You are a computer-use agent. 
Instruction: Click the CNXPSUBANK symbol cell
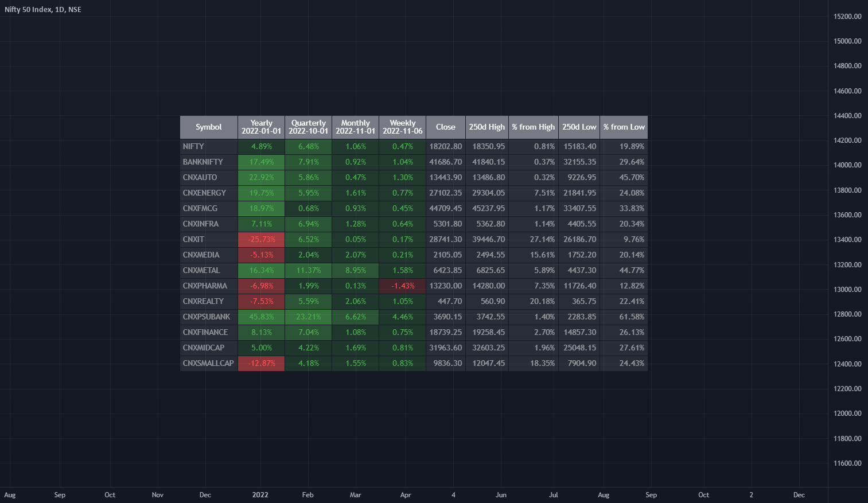[x=209, y=317]
